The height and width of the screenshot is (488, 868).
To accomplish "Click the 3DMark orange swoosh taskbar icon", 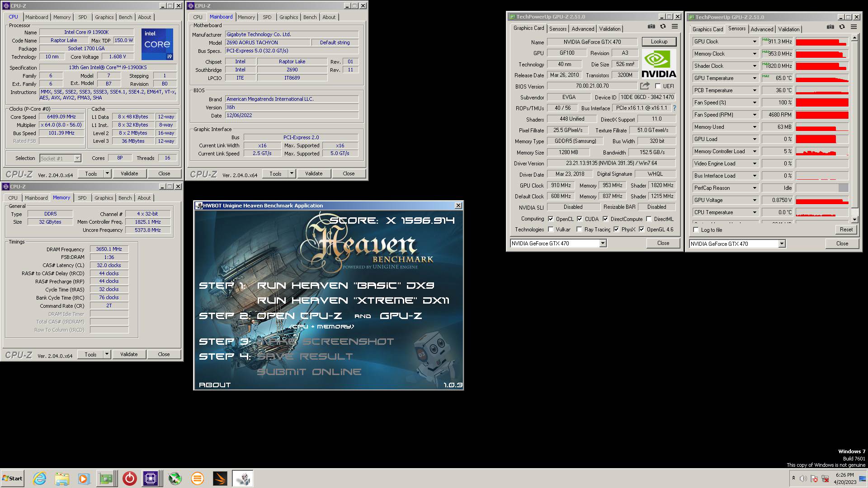I will coord(220,479).
